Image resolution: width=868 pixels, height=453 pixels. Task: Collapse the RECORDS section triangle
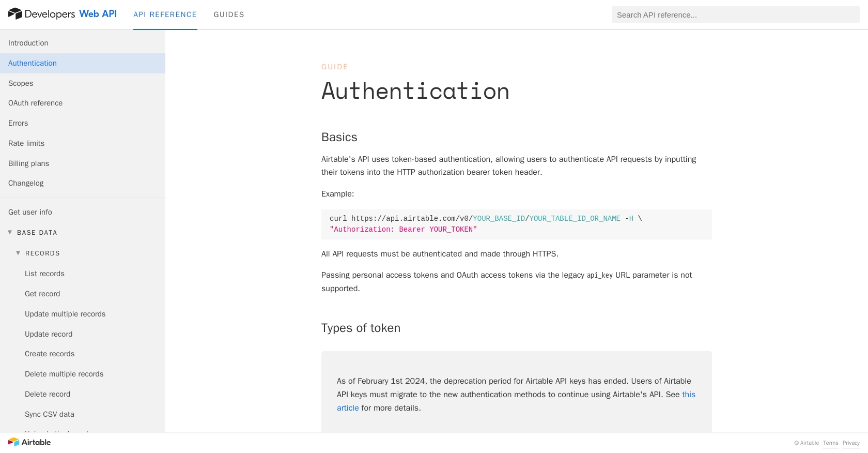click(x=18, y=253)
